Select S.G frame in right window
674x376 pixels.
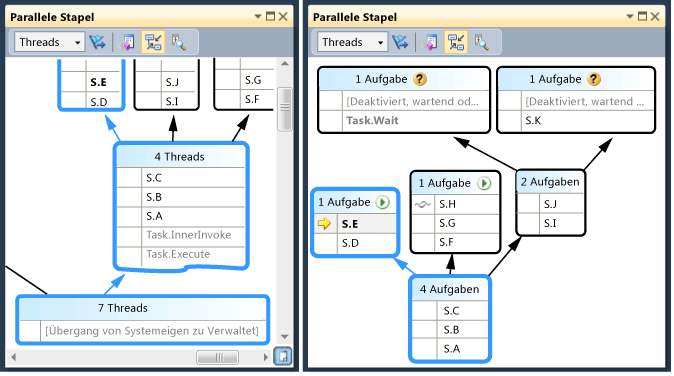(456, 223)
